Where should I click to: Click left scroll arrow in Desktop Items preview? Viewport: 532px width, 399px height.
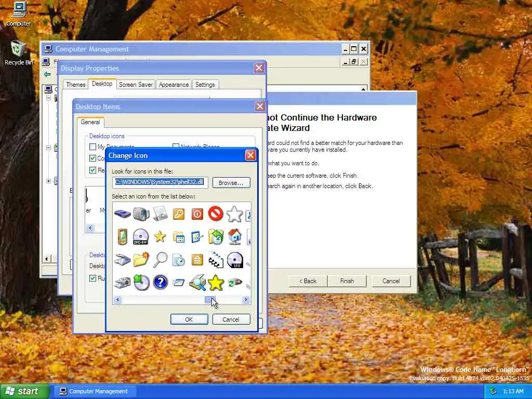(x=90, y=228)
